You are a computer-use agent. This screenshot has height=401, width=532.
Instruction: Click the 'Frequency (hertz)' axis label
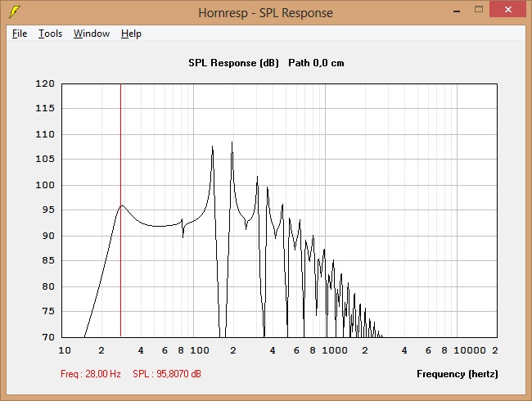458,374
